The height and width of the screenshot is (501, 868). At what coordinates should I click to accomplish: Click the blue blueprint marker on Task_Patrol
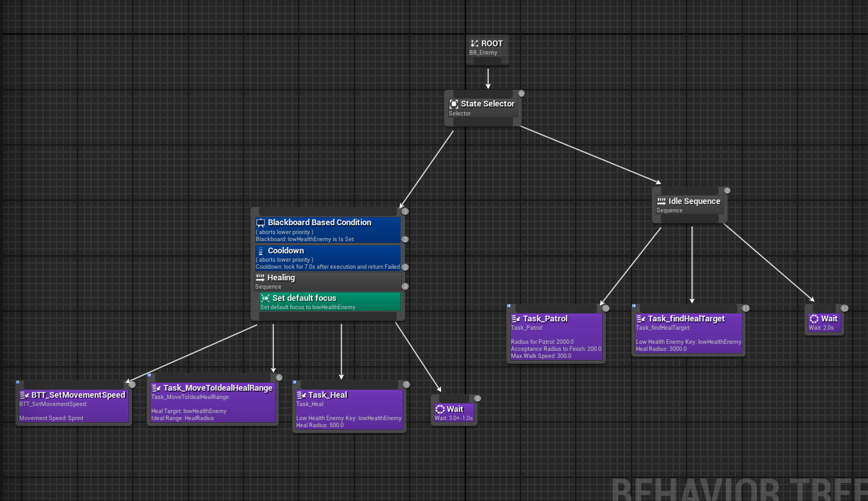(509, 307)
